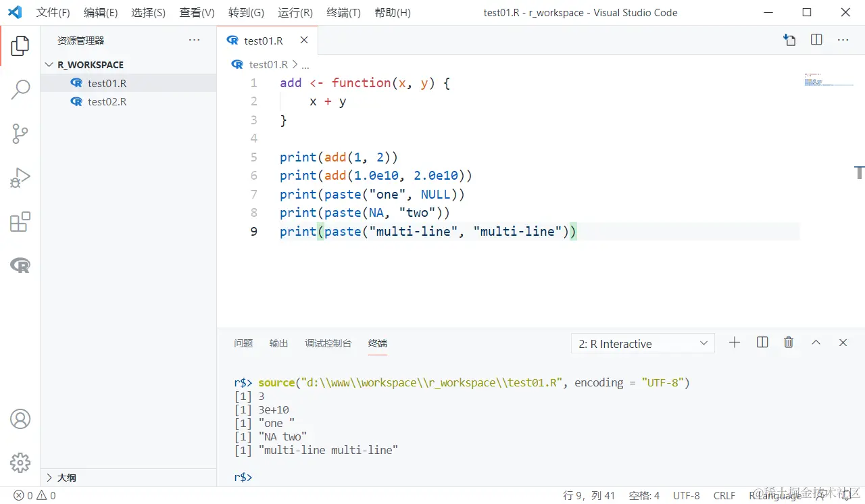Click the UTF-8 encoding indicator

pos(687,495)
